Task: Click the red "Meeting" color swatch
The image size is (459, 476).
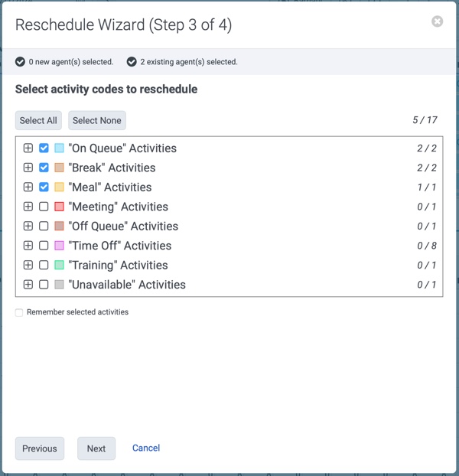Action: point(59,207)
